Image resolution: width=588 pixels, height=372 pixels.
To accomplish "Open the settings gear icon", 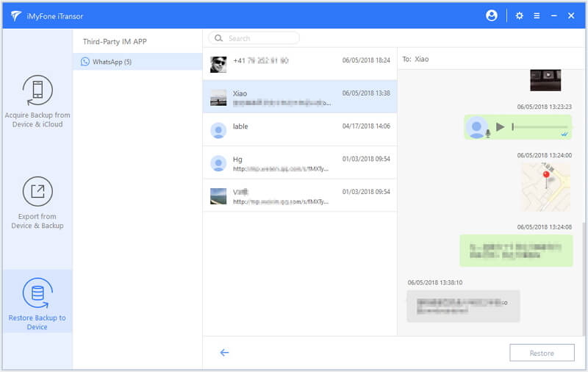I will pyautogui.click(x=519, y=15).
